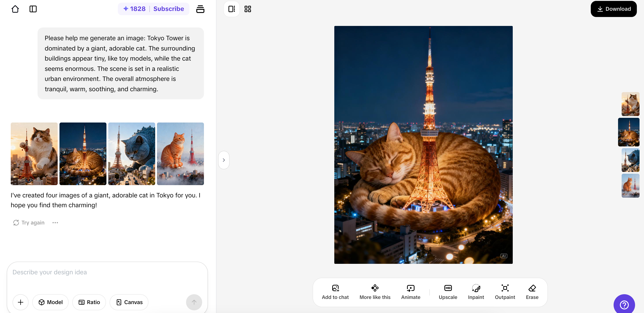Screen dimensions: 644x313
Task: Click the Subscribe link
Action: tap(169, 9)
